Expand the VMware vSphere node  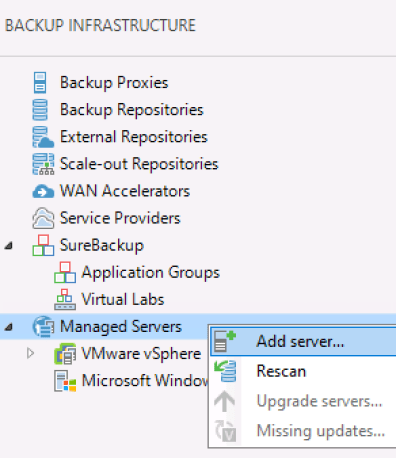30,353
